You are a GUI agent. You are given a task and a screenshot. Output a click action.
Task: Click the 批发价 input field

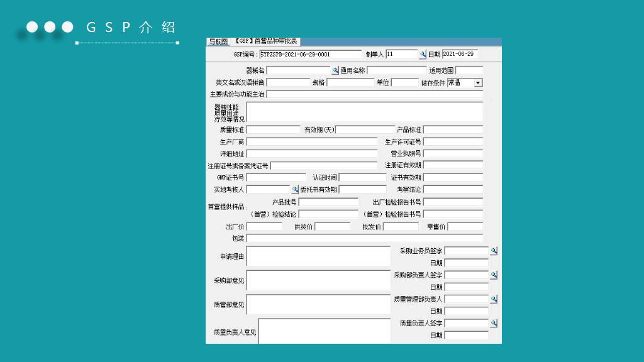tap(401, 226)
